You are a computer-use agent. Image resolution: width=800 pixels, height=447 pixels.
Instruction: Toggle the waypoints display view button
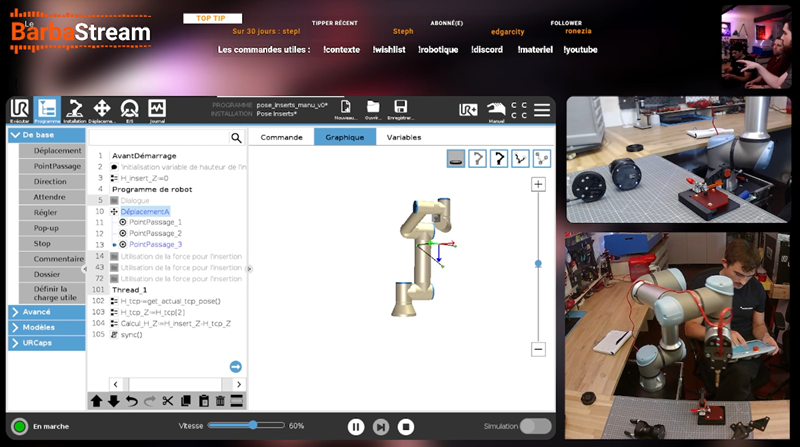pos(541,159)
